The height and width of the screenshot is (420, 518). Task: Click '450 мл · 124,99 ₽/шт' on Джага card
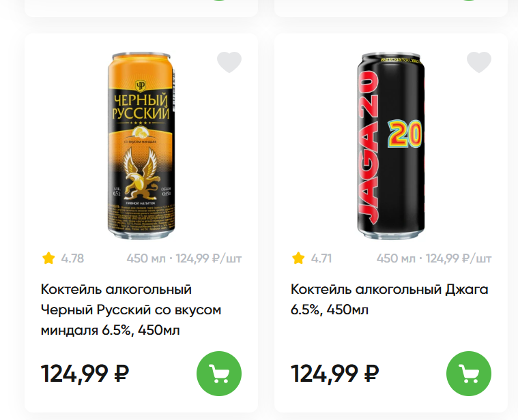coord(434,258)
